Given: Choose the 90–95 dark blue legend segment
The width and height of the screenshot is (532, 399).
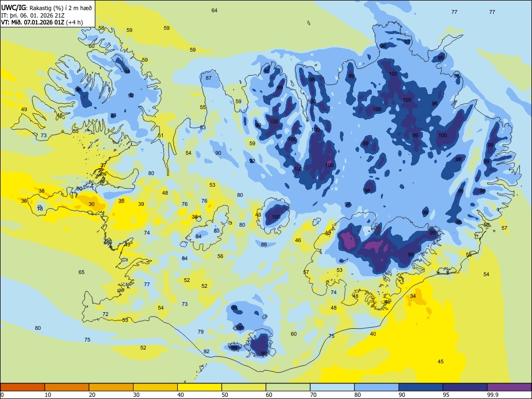Looking at the screenshot, I should (421, 387).
